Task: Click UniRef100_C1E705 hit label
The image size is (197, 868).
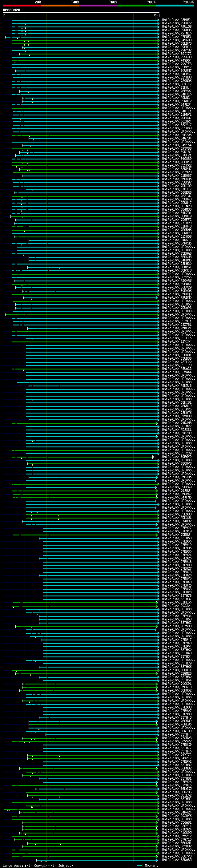Action: point(177,135)
